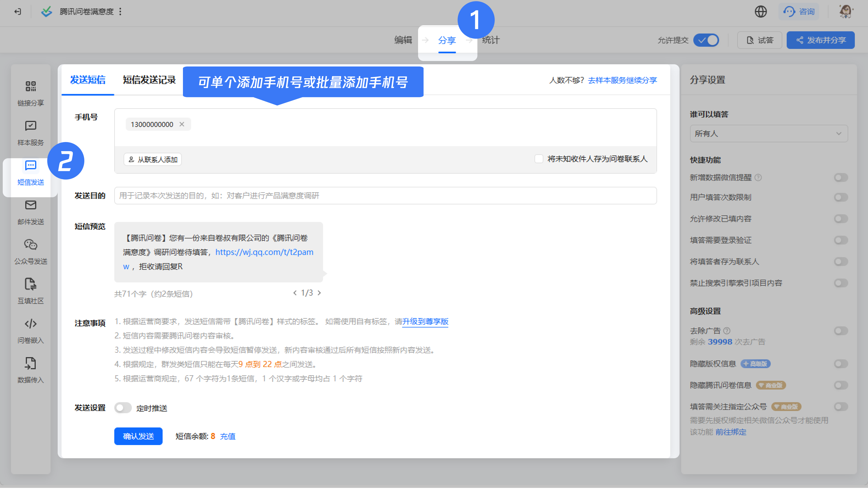Screen dimensions: 868x489
Task: Click into the 手机号 input area
Action: 385,127
